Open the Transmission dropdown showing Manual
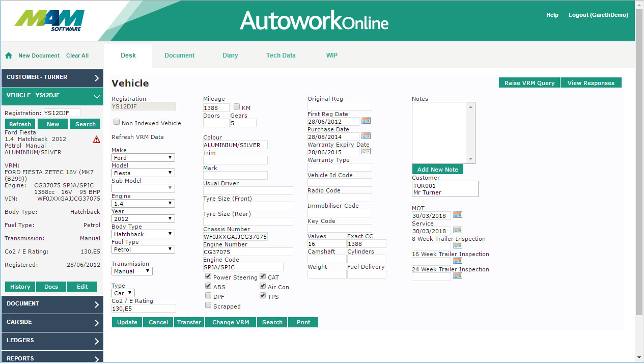The width and height of the screenshot is (644, 363). click(132, 271)
